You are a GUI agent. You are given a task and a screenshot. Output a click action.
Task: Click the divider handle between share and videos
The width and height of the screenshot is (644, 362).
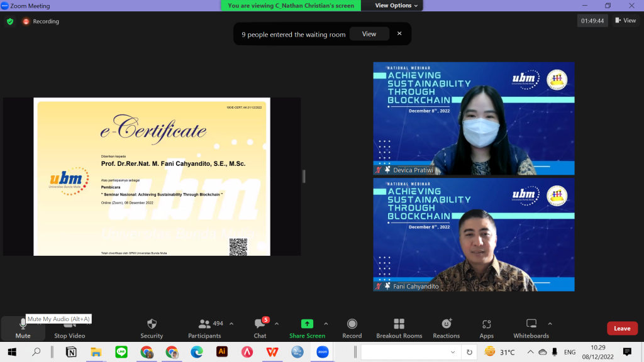pyautogui.click(x=304, y=177)
